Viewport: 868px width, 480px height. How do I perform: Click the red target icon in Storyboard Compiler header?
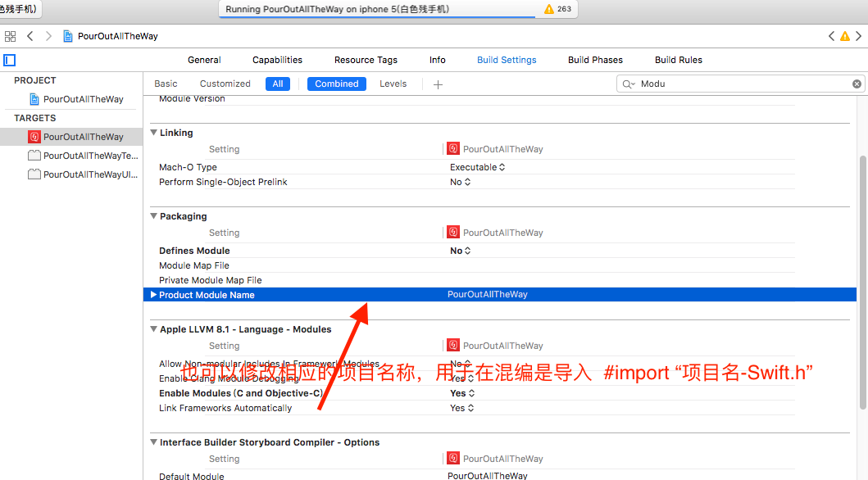[x=453, y=459]
